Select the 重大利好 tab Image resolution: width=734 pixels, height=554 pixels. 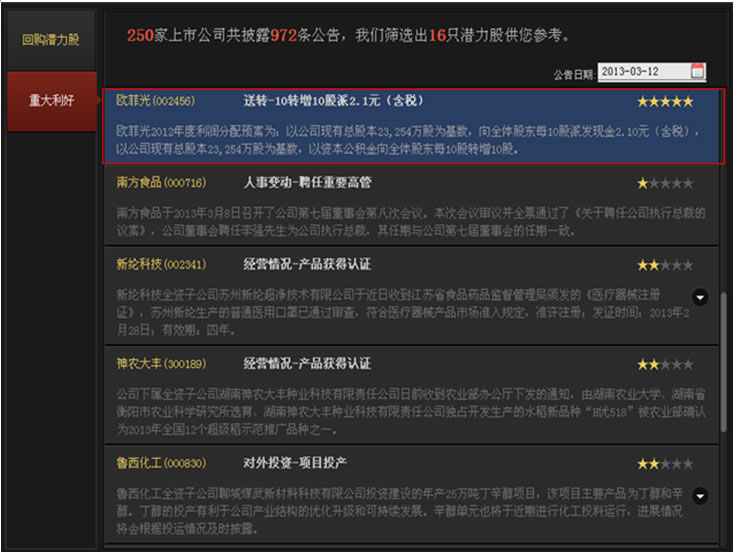[x=51, y=101]
